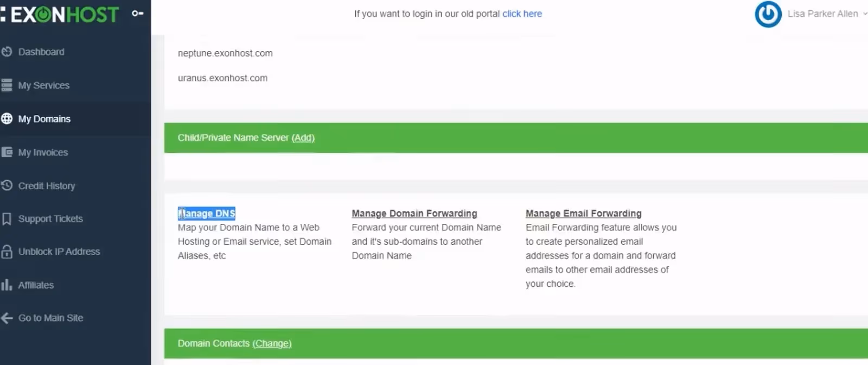Click the My Services server stack icon
The image size is (868, 365).
[x=7, y=85]
